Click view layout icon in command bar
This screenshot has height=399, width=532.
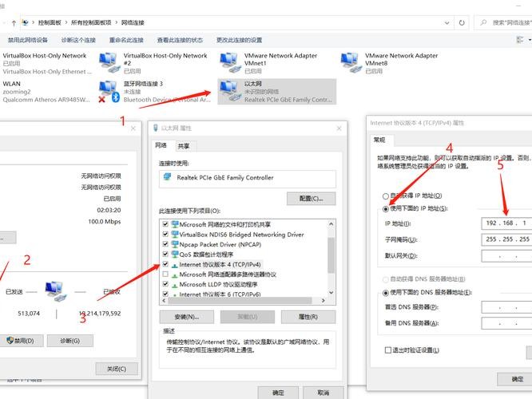pos(520,40)
